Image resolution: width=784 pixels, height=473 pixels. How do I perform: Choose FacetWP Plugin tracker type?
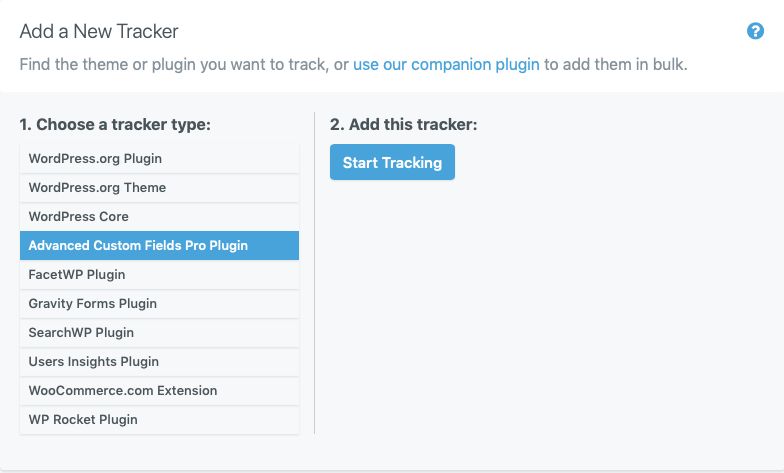click(160, 274)
